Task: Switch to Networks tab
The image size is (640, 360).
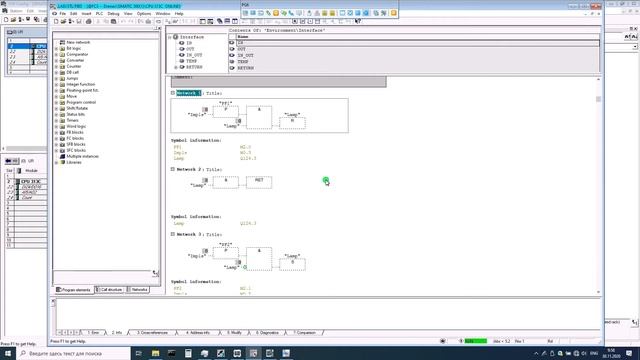Action: tap(137, 290)
